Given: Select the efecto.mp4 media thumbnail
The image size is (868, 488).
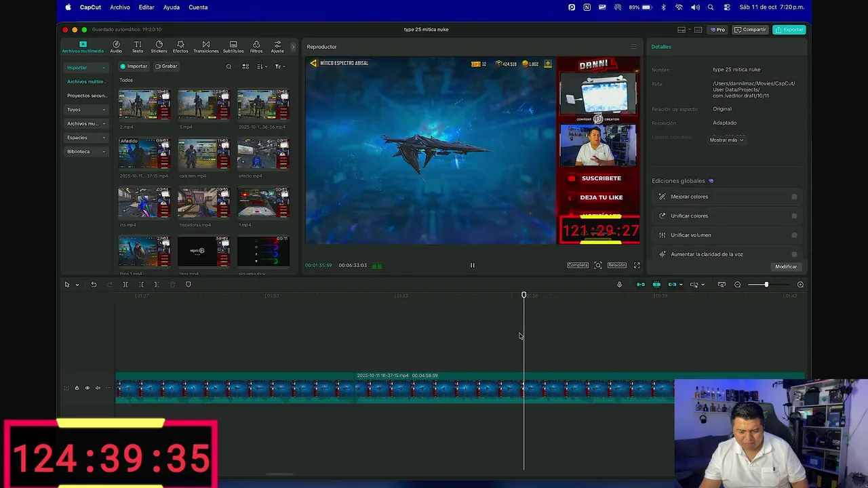Looking at the screenshot, I should point(263,155).
